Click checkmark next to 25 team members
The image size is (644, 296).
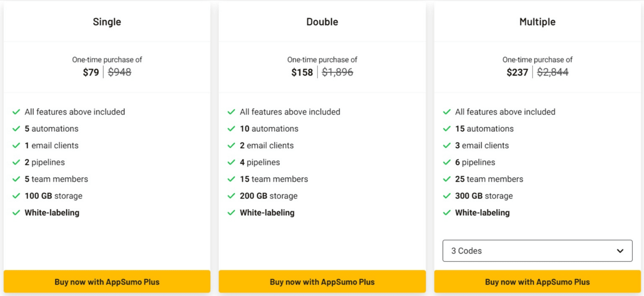click(x=447, y=179)
